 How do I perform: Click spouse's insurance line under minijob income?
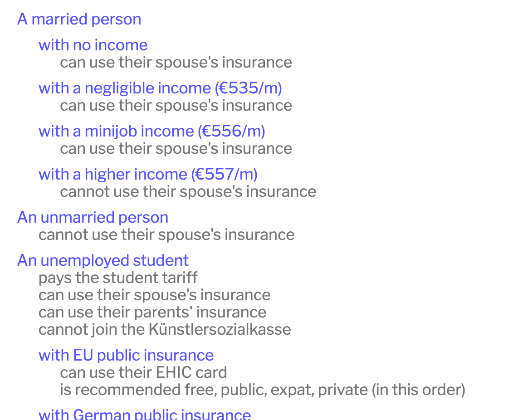(x=176, y=148)
